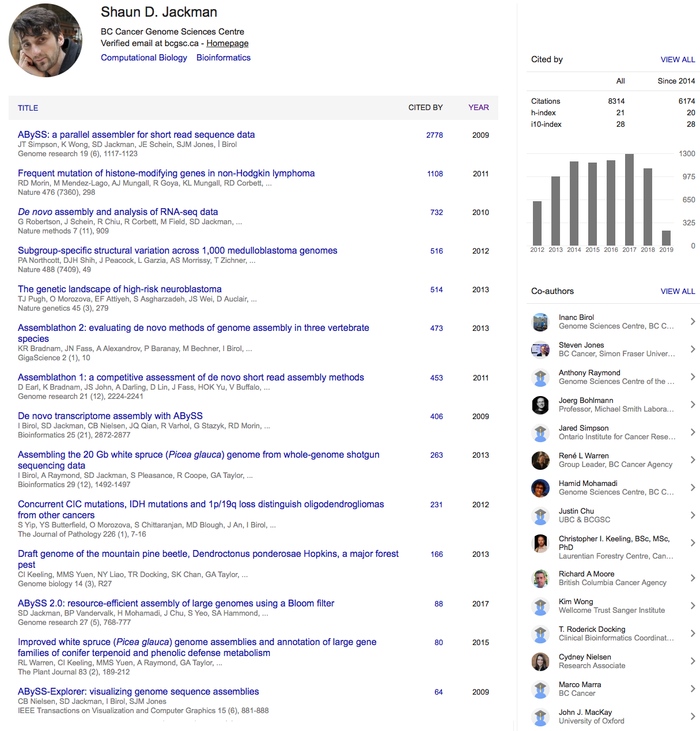The image size is (700, 731).
Task: Click the Computational Biology interest label
Action: (144, 57)
